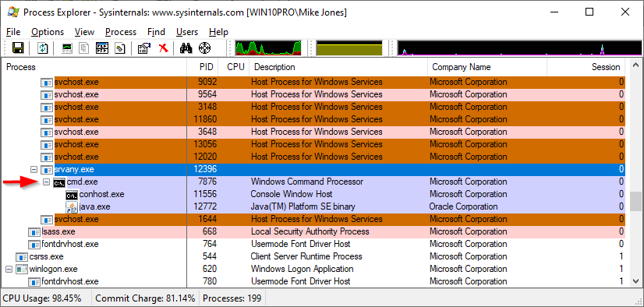Viewport: 644px width, 307px height.
Task: Open the Process menu
Action: tap(121, 32)
